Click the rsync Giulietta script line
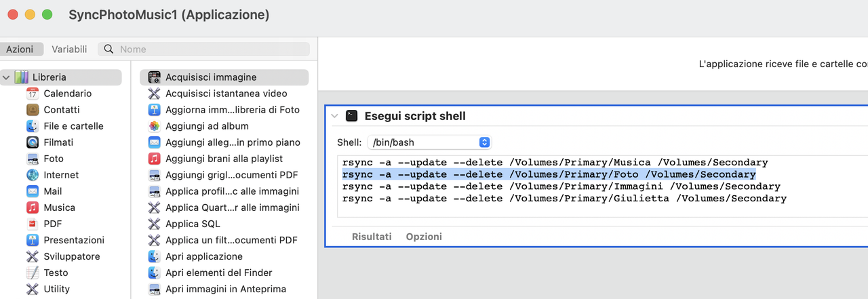Image resolution: width=868 pixels, height=299 pixels. click(x=564, y=199)
